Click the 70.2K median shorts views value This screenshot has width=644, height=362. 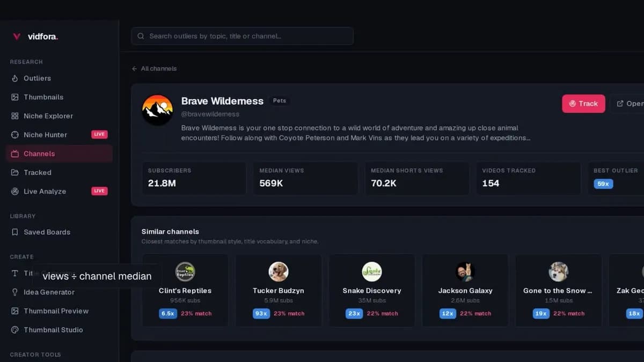(384, 183)
